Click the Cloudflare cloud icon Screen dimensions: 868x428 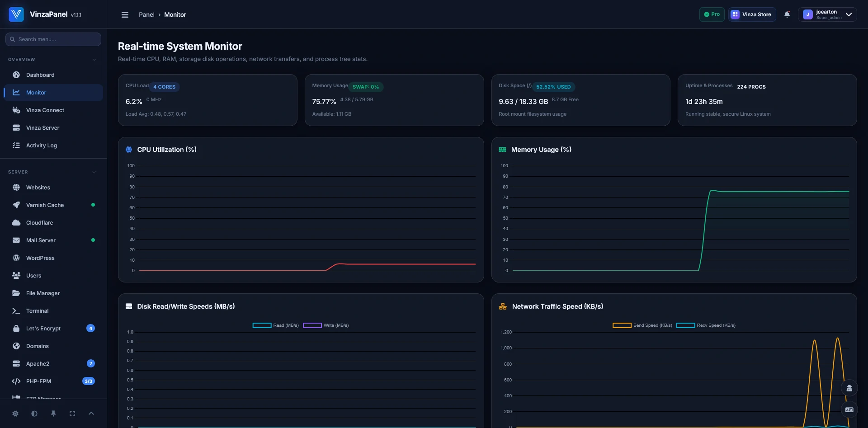pyautogui.click(x=16, y=223)
